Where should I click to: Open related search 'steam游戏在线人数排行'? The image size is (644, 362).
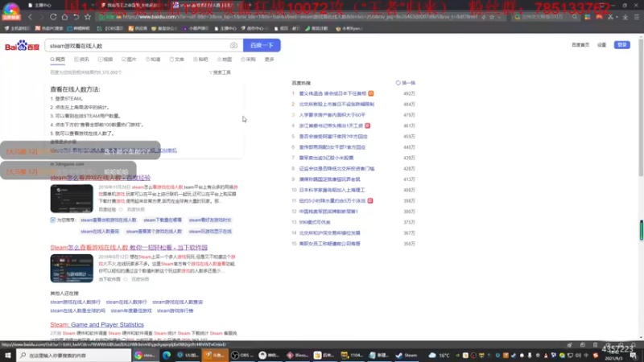(75, 302)
